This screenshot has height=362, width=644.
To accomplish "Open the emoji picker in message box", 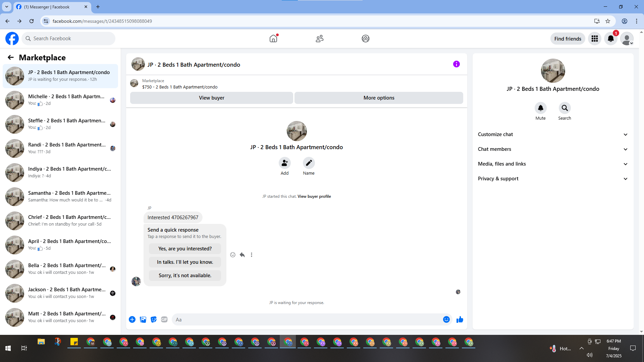I will click(x=446, y=319).
